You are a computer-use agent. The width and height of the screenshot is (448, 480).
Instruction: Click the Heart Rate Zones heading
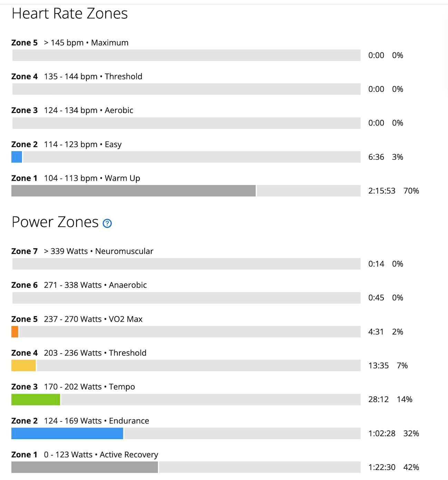coord(70,14)
